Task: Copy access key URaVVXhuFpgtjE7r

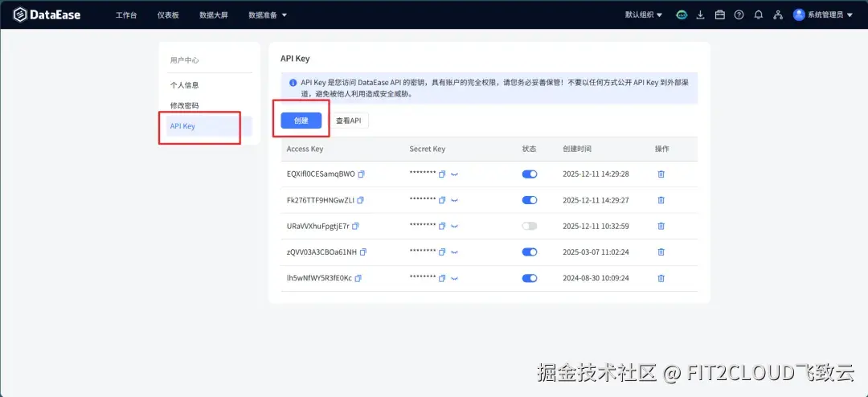Action: (x=356, y=226)
